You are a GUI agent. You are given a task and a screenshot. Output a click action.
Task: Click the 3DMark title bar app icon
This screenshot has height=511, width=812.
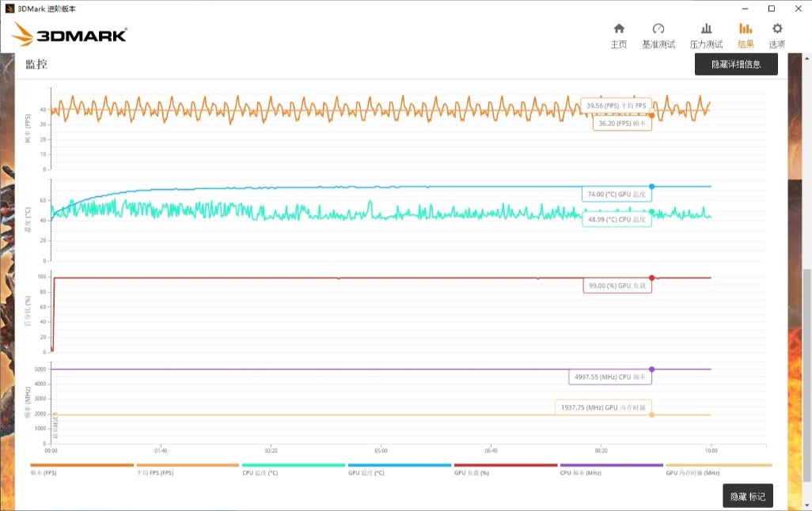pyautogui.click(x=9, y=9)
